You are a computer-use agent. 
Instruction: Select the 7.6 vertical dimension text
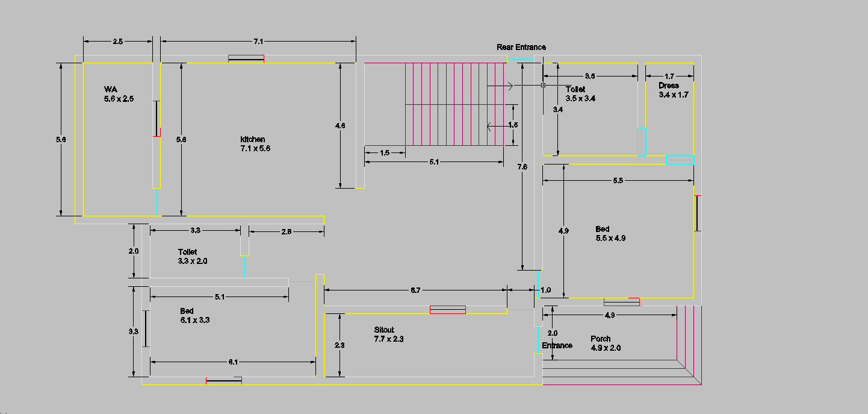(522, 168)
